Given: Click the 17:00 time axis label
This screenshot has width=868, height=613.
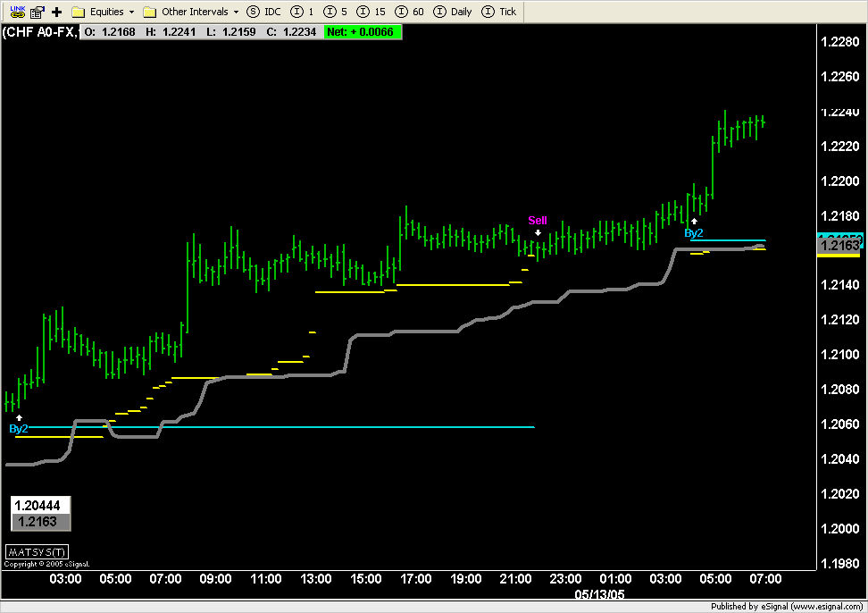Looking at the screenshot, I should (416, 579).
